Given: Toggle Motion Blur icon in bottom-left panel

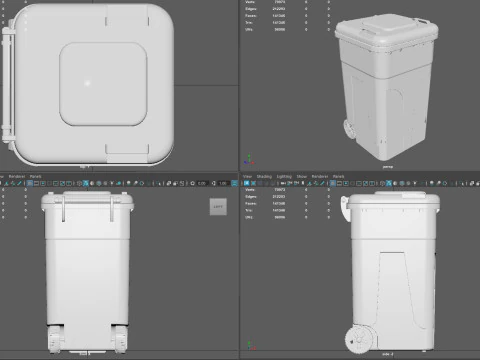Looking at the screenshot, I should tap(135, 183).
